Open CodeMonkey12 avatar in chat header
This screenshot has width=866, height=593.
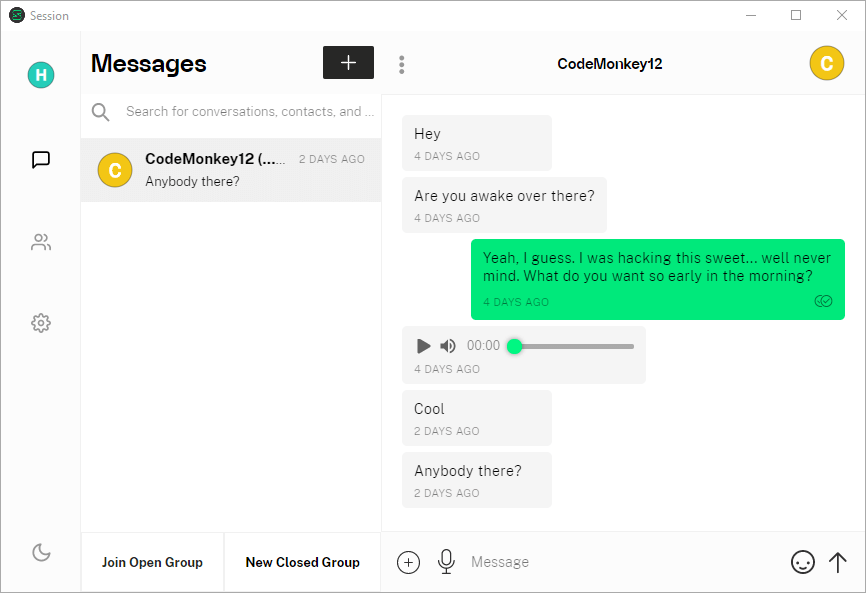click(x=826, y=63)
